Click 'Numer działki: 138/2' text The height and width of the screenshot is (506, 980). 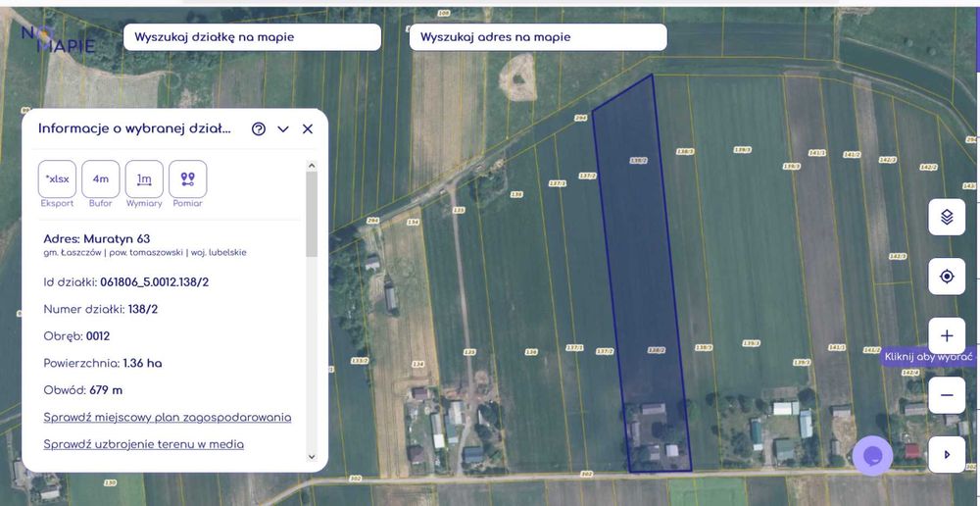(x=101, y=309)
